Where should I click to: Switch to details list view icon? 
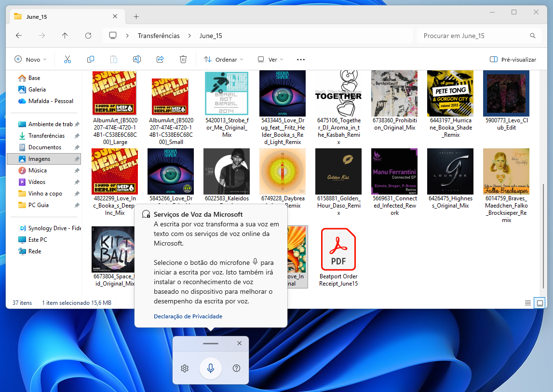528,303
